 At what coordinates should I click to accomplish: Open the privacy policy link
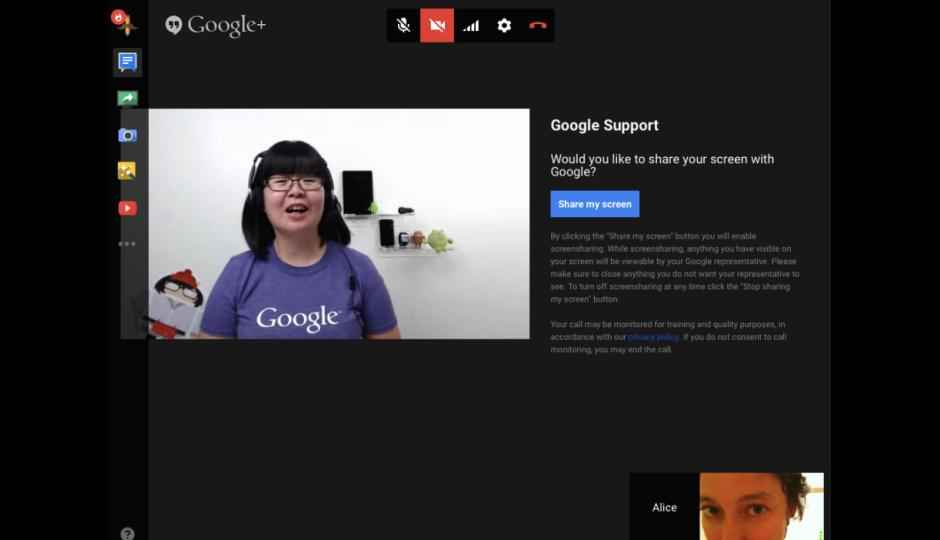point(653,337)
